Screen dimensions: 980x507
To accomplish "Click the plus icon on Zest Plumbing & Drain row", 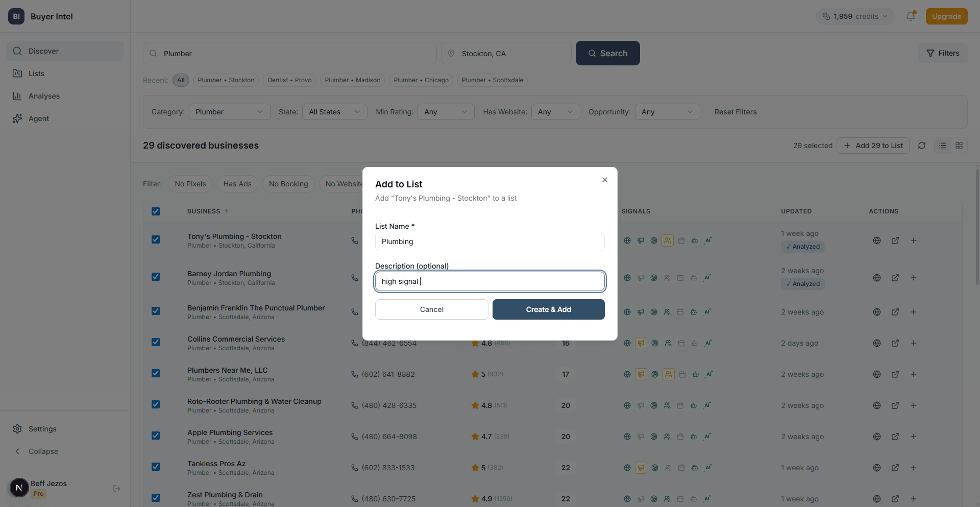I will pyautogui.click(x=914, y=499).
